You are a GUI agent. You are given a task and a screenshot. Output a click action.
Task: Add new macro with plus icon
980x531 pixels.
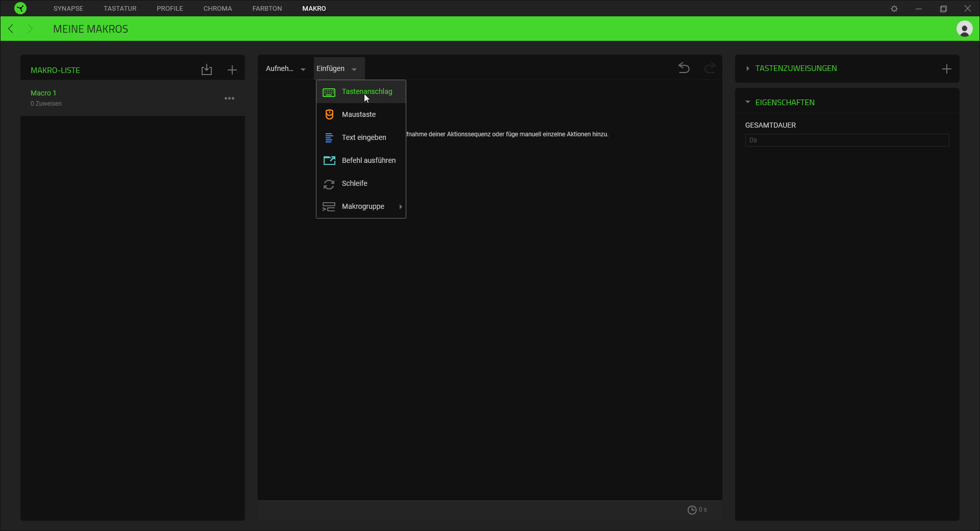pos(232,70)
